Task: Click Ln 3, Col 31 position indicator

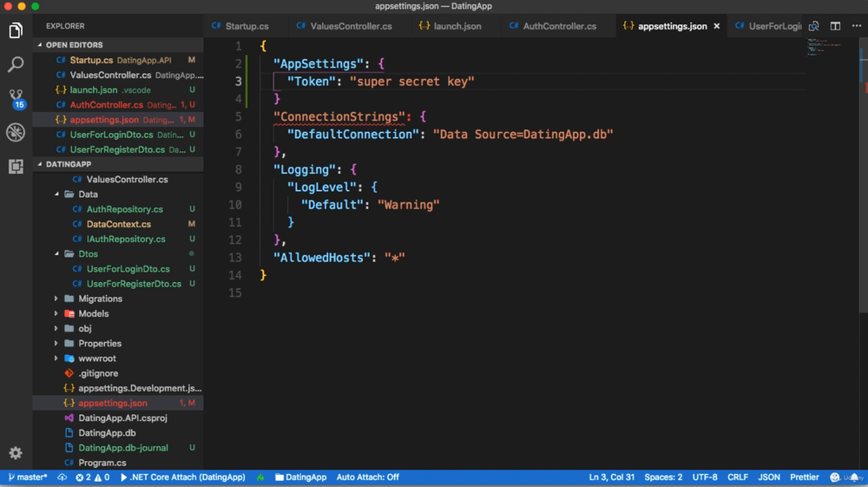Action: coord(612,477)
